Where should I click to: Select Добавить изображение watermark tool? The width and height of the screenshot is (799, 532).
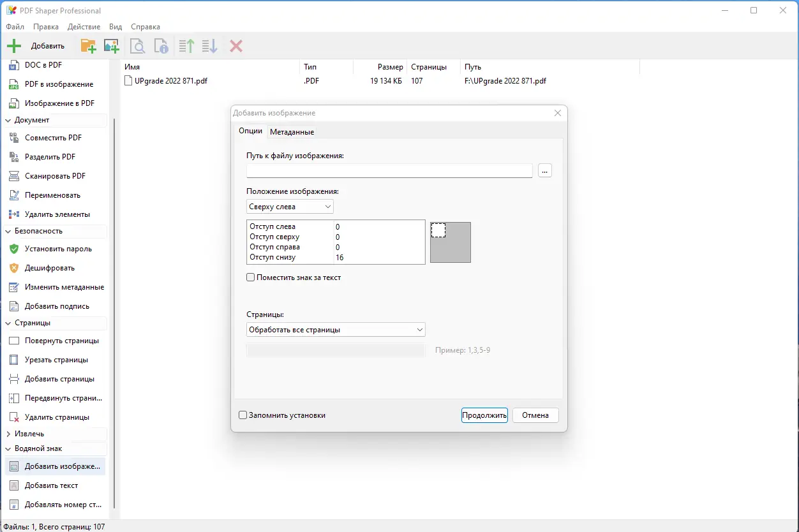56,466
